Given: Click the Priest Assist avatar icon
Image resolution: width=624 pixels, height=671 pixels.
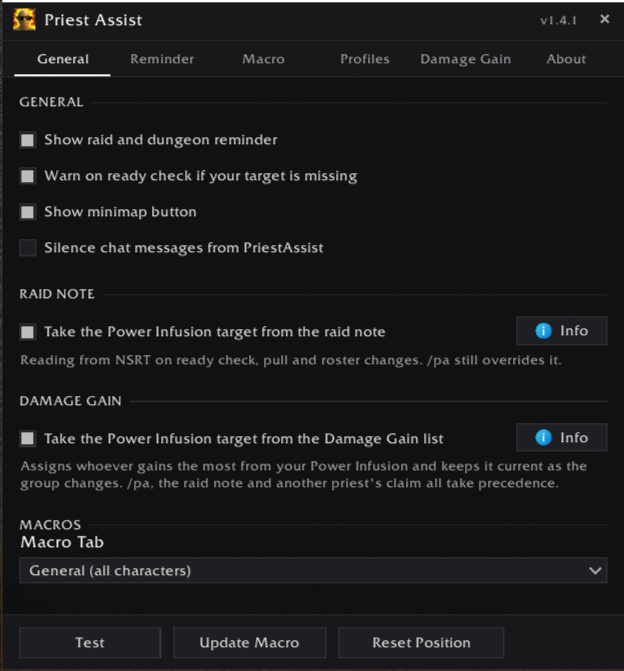Looking at the screenshot, I should (24, 20).
